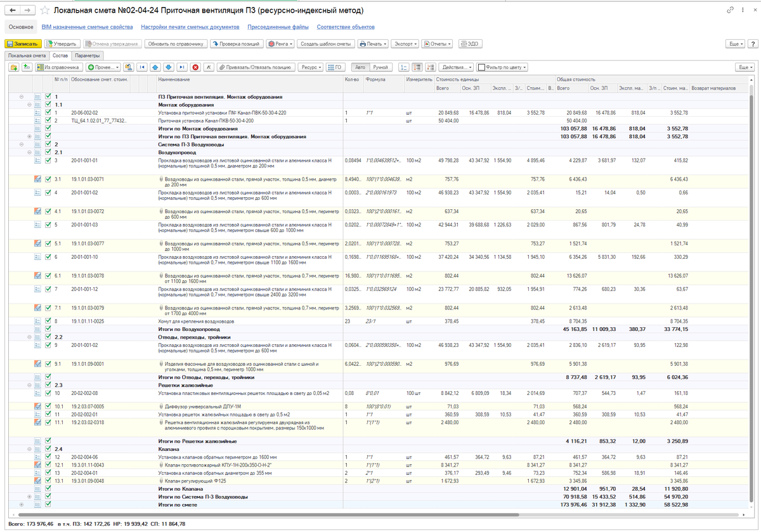The width and height of the screenshot is (761, 532).
Task: Open ЭДО electronic document exchange
Action: tap(471, 44)
